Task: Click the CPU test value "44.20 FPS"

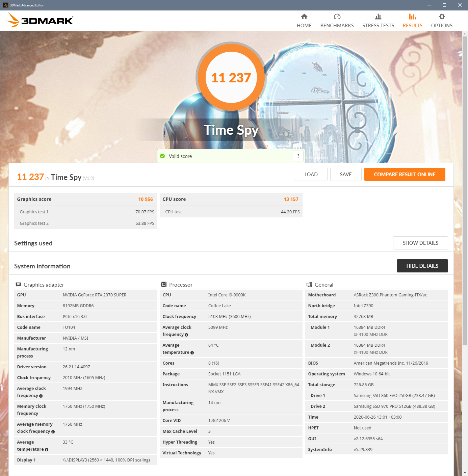Action: 290,212
